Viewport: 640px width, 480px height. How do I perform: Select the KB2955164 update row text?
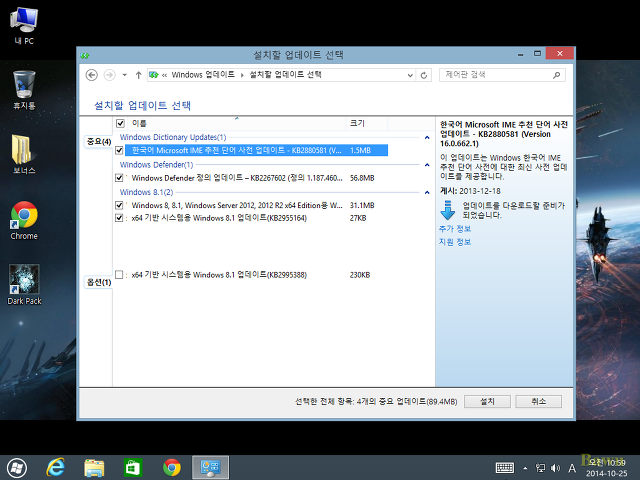[x=219, y=218]
